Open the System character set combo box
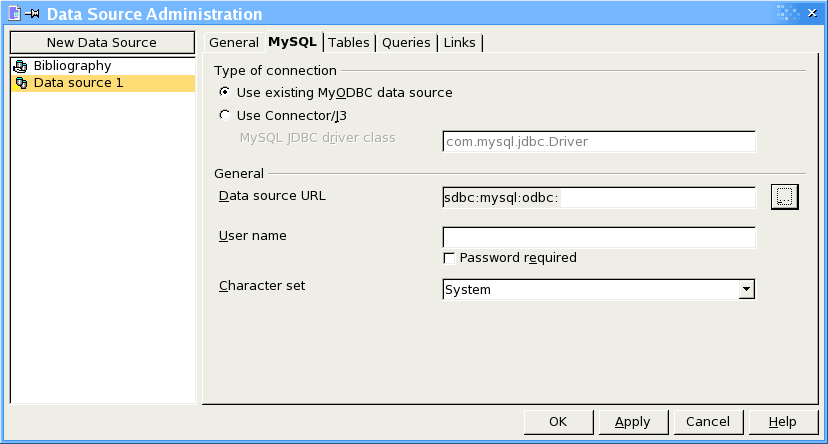The image size is (828, 444). (x=599, y=289)
